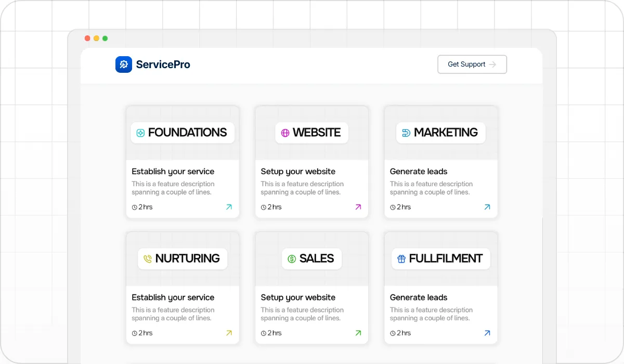Click the ServicePro brand name
This screenshot has height=364, width=624.
tap(163, 64)
